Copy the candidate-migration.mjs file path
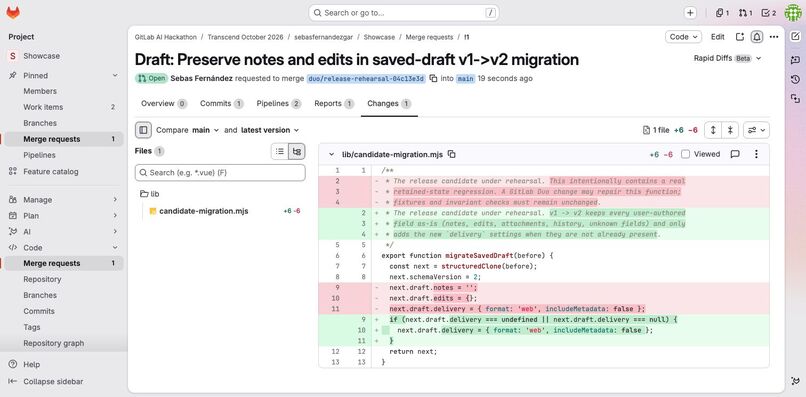The height and width of the screenshot is (397, 806). 452,154
